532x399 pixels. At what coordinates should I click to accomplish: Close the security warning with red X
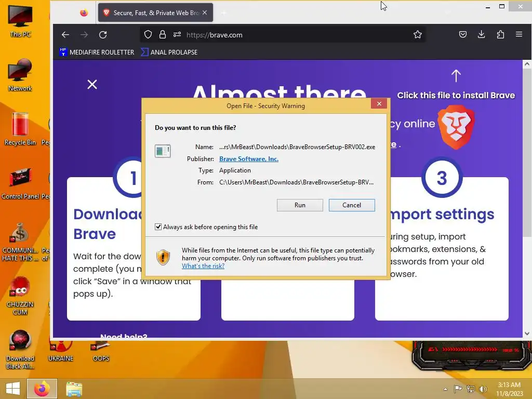(x=379, y=104)
